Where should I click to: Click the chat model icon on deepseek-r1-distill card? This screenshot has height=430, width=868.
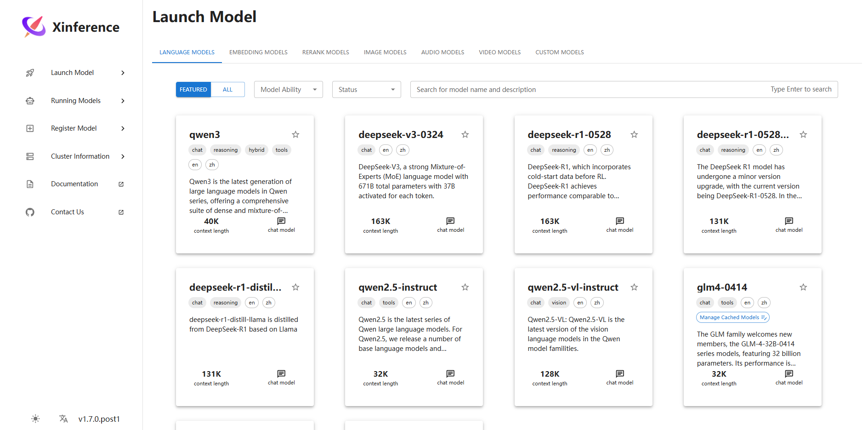pyautogui.click(x=281, y=374)
